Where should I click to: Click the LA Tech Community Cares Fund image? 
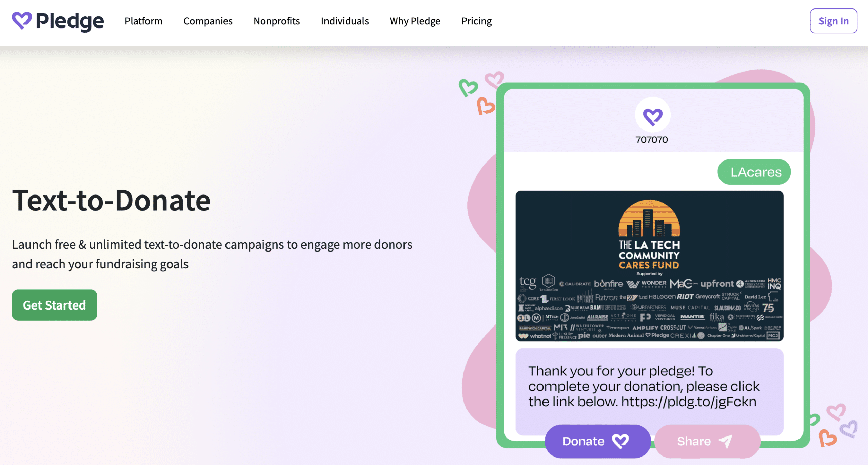649,266
